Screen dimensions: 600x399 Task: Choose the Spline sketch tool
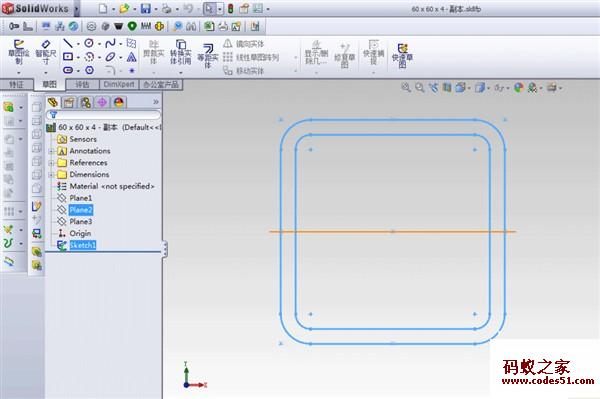[x=110, y=43]
